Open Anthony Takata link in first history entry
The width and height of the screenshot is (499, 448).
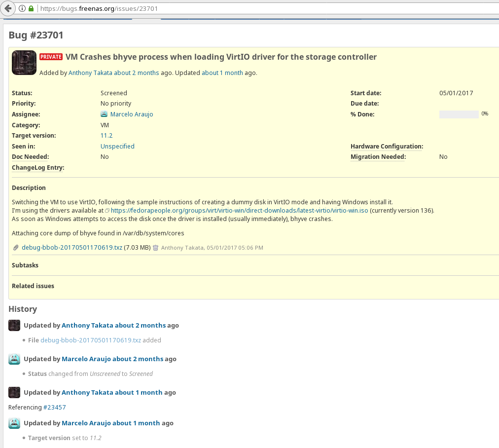87,326
